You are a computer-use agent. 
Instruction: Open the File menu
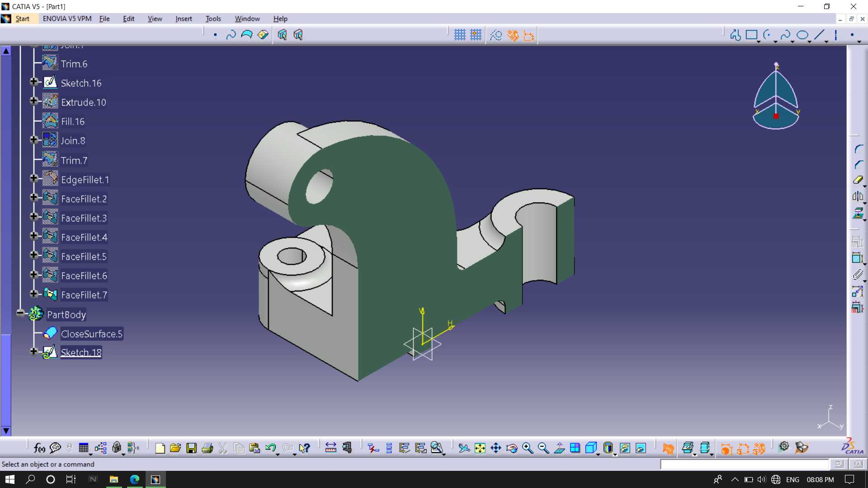104,19
